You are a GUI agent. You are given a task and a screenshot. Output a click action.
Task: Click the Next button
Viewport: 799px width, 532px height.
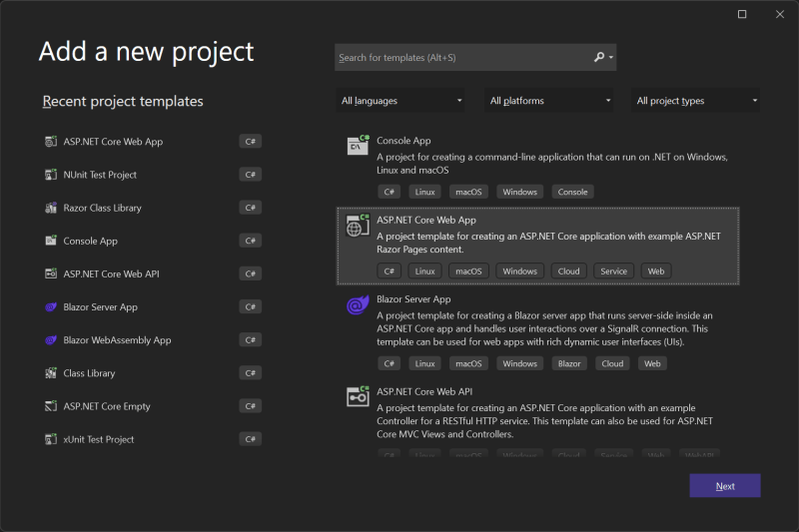pos(725,486)
